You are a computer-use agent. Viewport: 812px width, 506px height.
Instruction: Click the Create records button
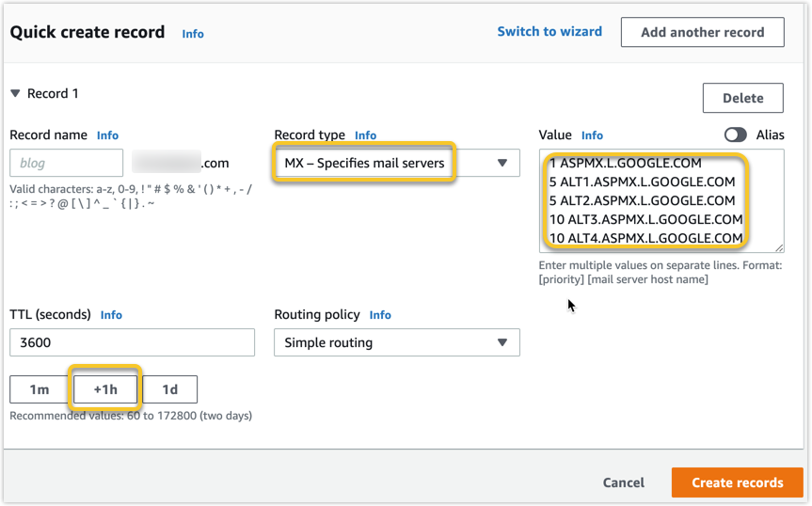point(737,482)
